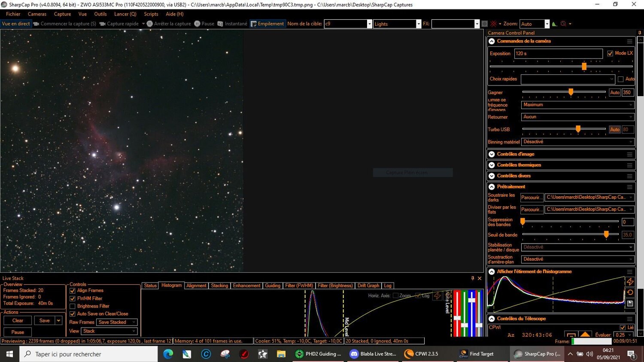The image size is (644, 362).
Task: Collapse Commandes de la caméra section
Action: [492, 41]
